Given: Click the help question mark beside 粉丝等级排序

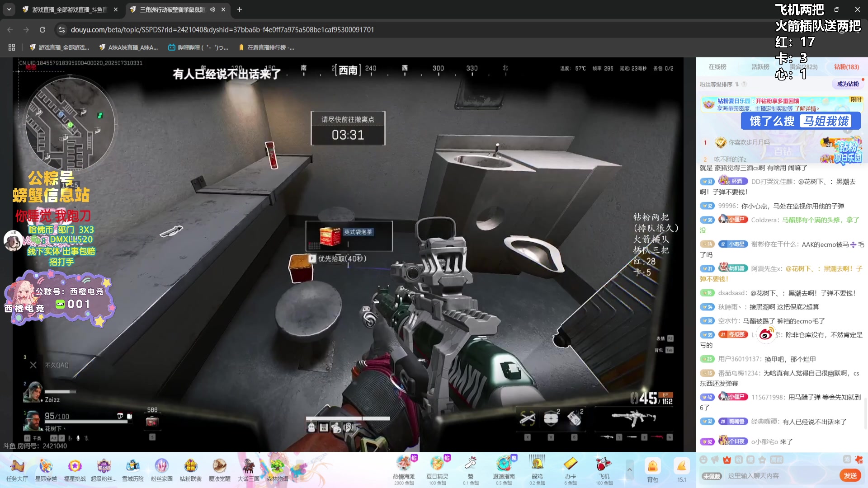Looking at the screenshot, I should (744, 84).
